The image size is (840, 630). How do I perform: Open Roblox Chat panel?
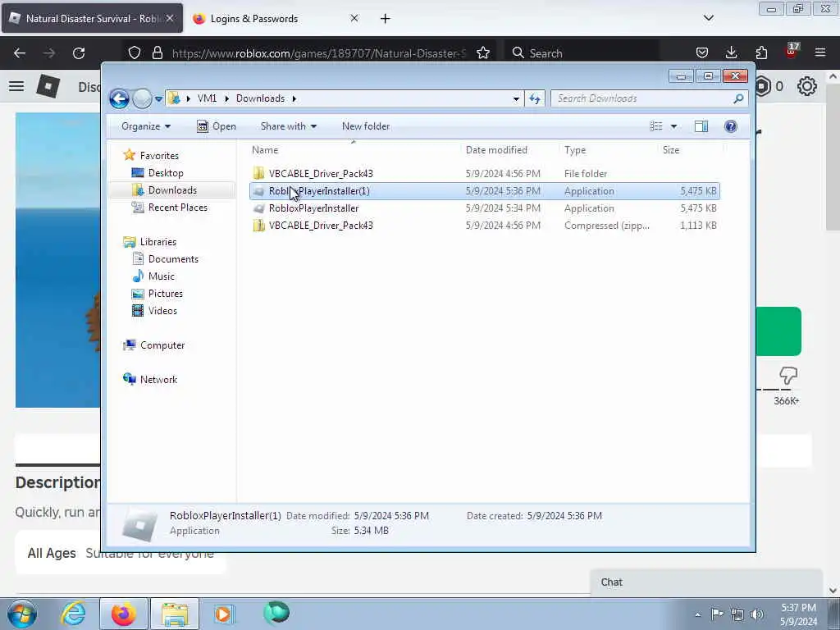706,582
